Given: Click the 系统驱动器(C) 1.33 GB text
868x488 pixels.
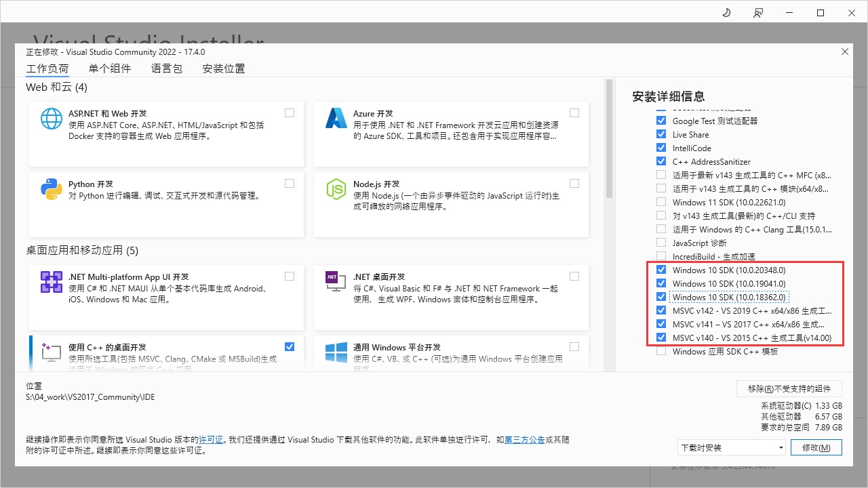Looking at the screenshot, I should click(x=802, y=405).
